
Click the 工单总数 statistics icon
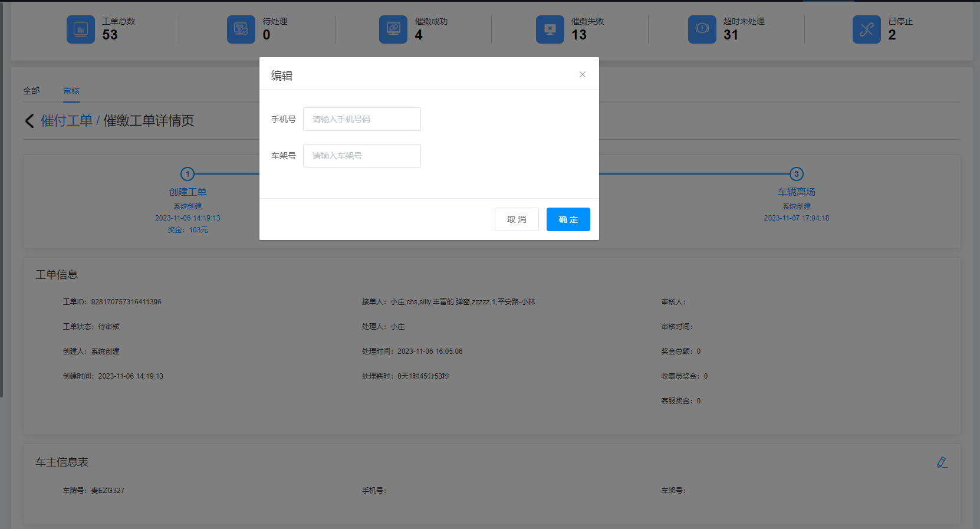pos(81,29)
